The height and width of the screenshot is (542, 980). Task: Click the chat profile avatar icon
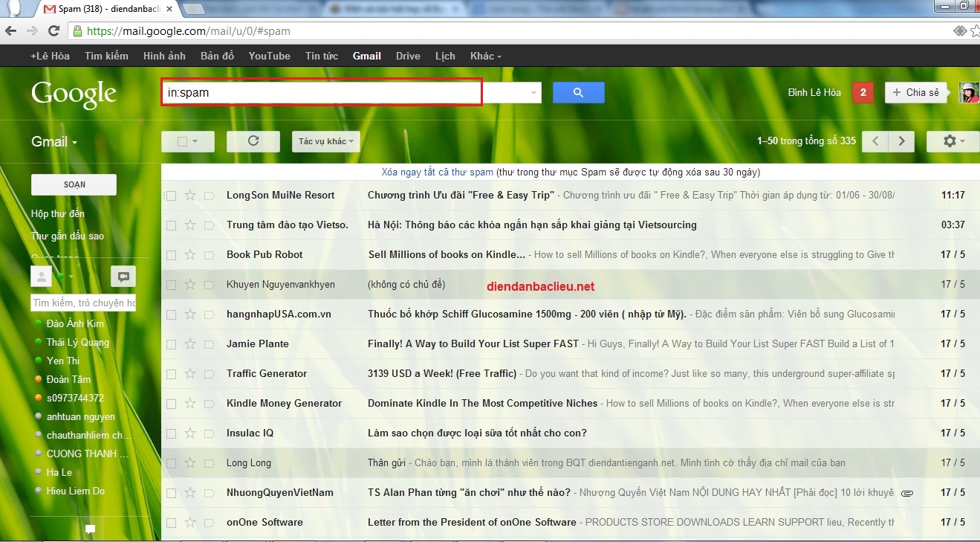point(41,277)
